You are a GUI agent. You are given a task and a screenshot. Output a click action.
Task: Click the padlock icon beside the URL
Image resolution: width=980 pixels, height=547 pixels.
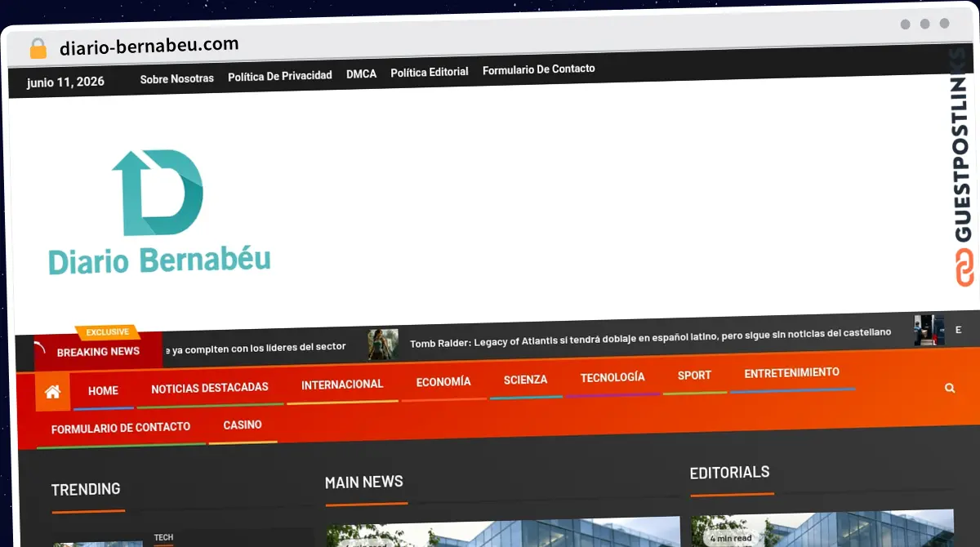tap(38, 48)
